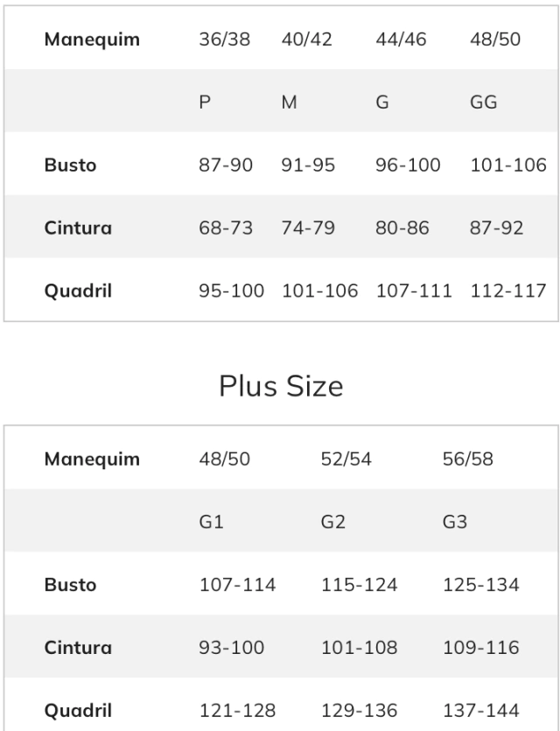
Task: Click the 56/58 manequim cell
Action: (x=468, y=460)
